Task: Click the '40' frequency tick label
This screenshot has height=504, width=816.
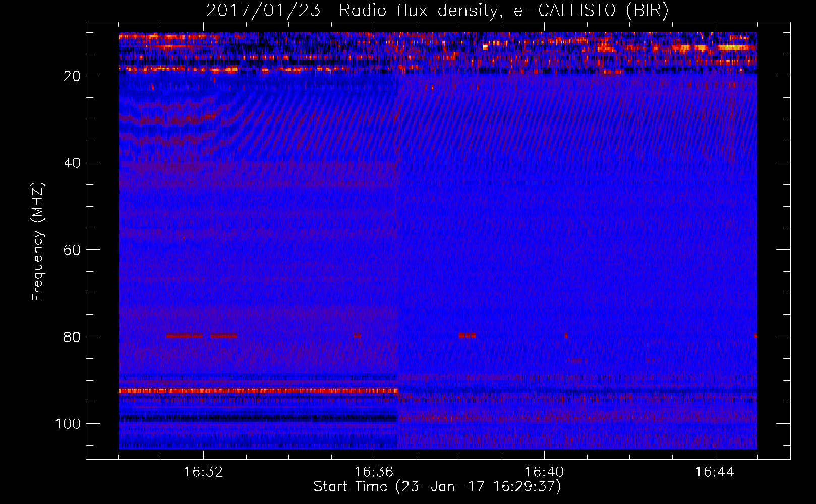Action: (x=73, y=163)
